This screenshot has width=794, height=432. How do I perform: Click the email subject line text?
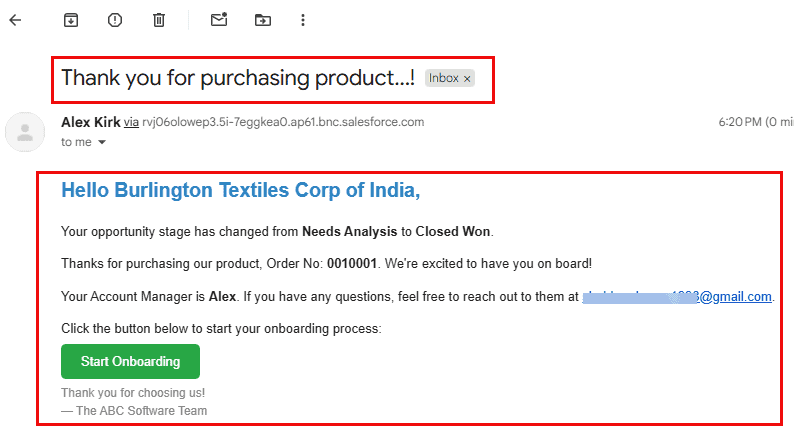click(238, 78)
